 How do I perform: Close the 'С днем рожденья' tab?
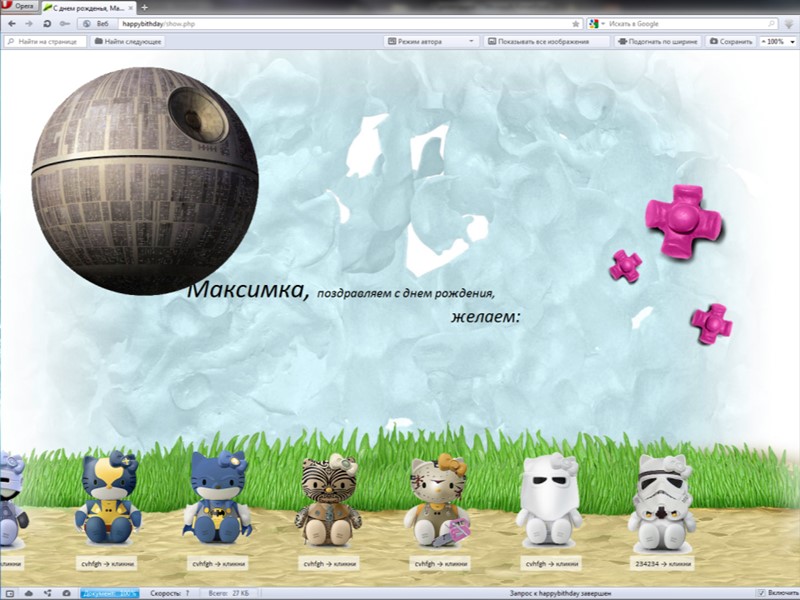pyautogui.click(x=131, y=8)
